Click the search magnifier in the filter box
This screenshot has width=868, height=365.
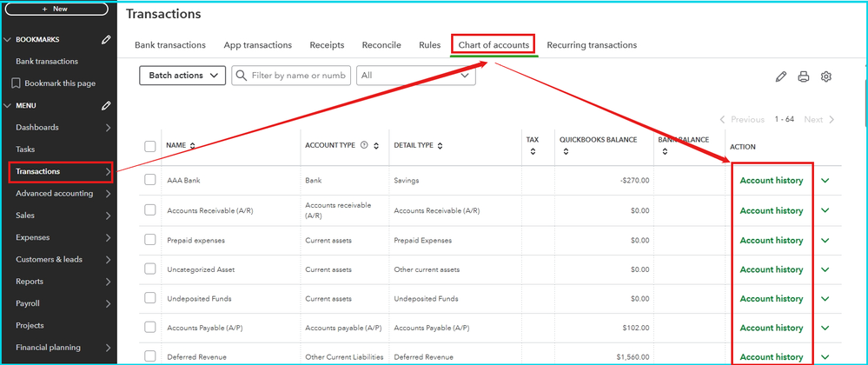pyautogui.click(x=241, y=76)
